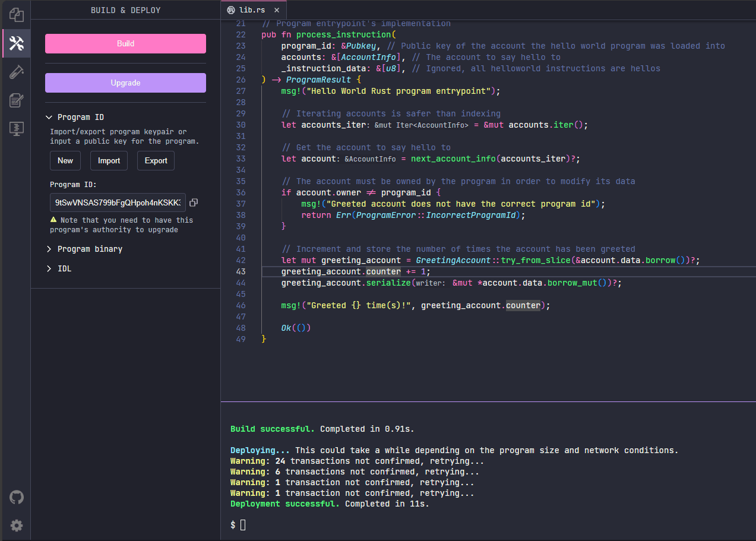
Task: Open the GitHub link icon
Action: 16,497
